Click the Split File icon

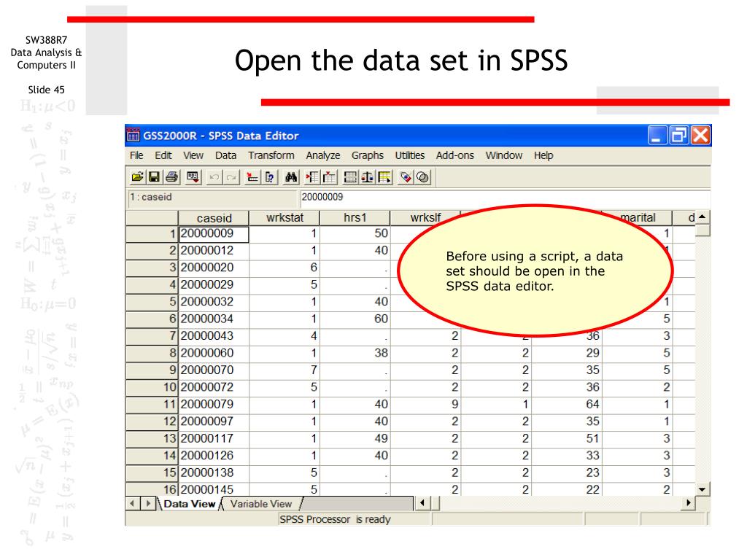tap(350, 177)
